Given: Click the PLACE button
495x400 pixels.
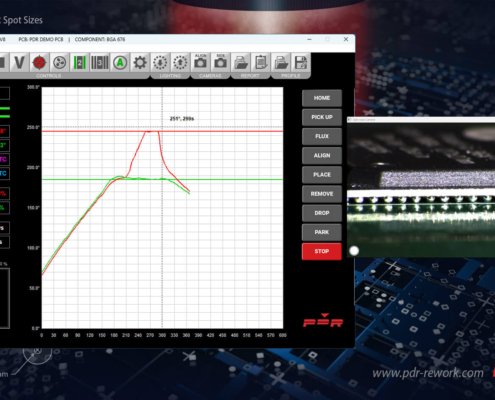Looking at the screenshot, I should 322,175.
